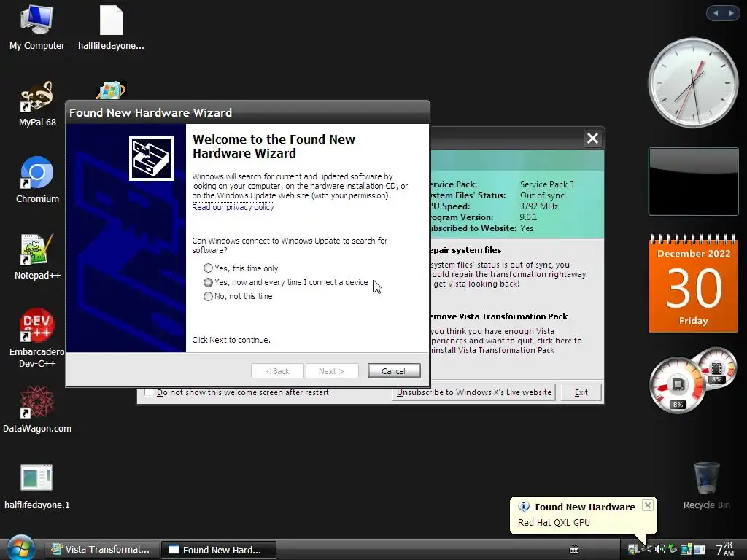Click the black slideshow gadget
Image resolution: width=747 pixels, height=560 pixels.
click(693, 182)
